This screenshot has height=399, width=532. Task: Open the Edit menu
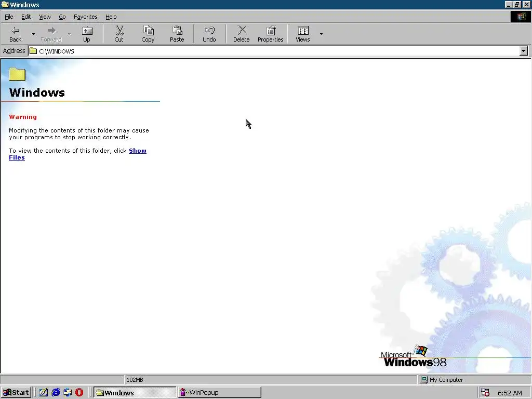tap(26, 17)
